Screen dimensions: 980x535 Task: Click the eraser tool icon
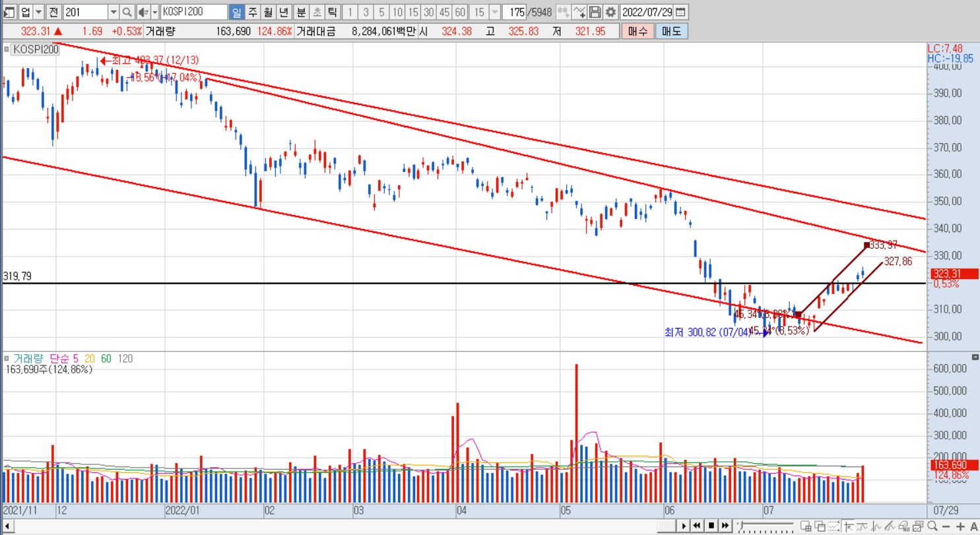905,526
